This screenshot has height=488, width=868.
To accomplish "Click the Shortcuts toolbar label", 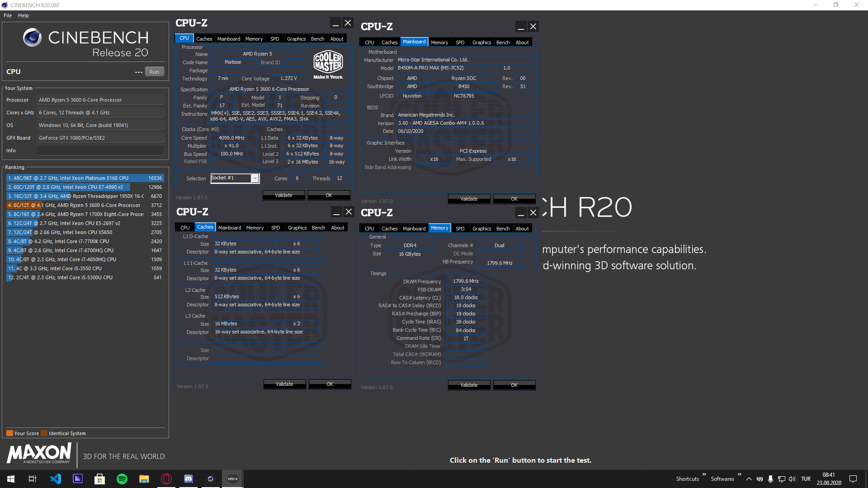I will tap(687, 479).
